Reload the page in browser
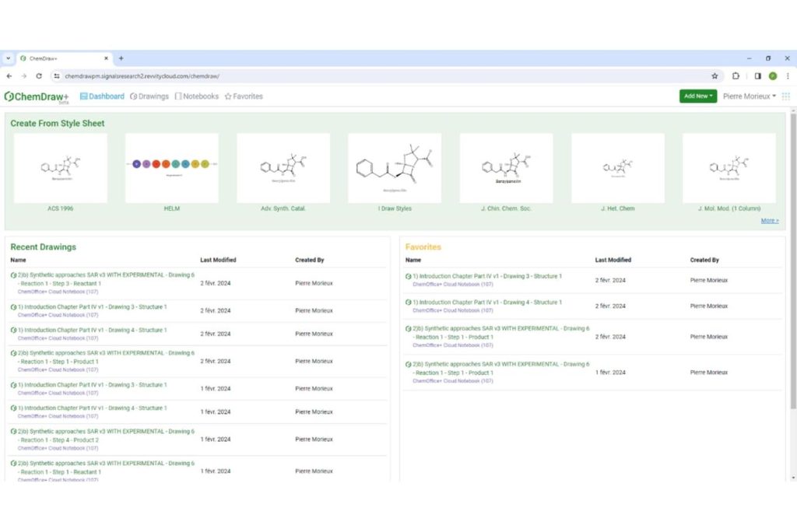This screenshot has height=532, width=797. coord(39,76)
